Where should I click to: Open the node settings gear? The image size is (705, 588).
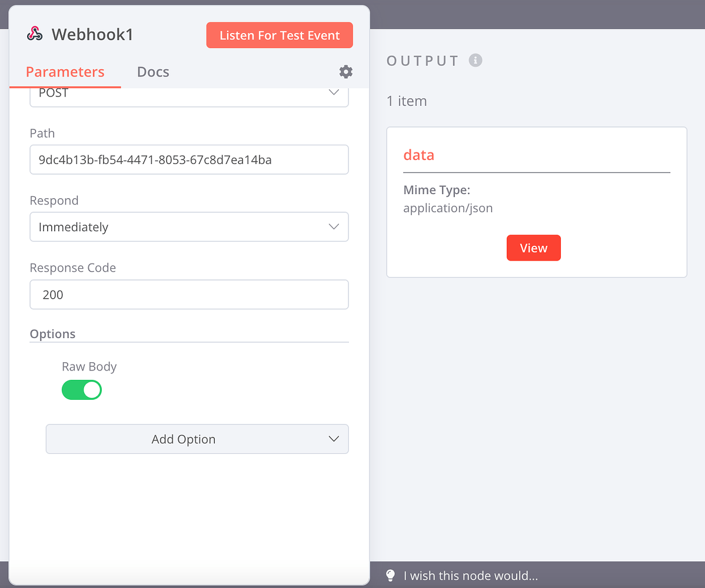345,72
